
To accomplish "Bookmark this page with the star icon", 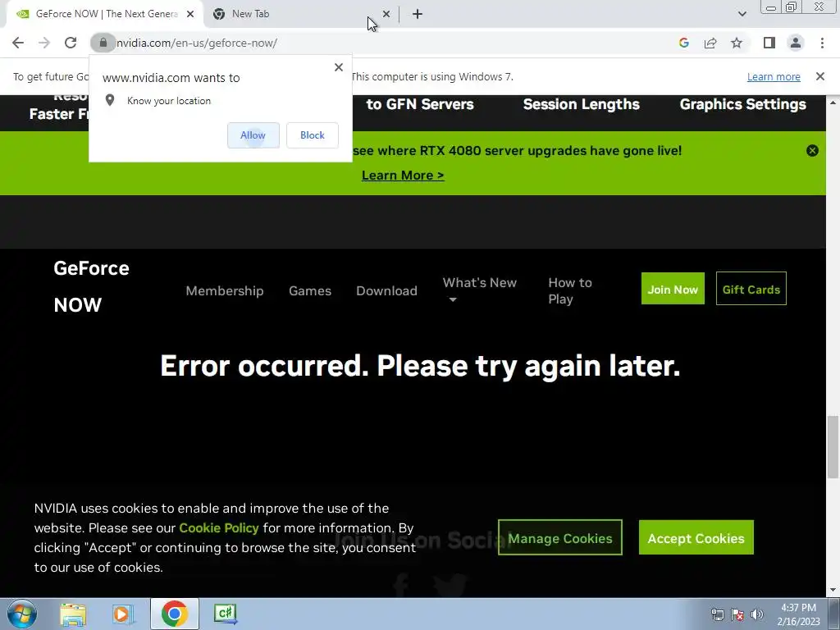I will coord(737,43).
